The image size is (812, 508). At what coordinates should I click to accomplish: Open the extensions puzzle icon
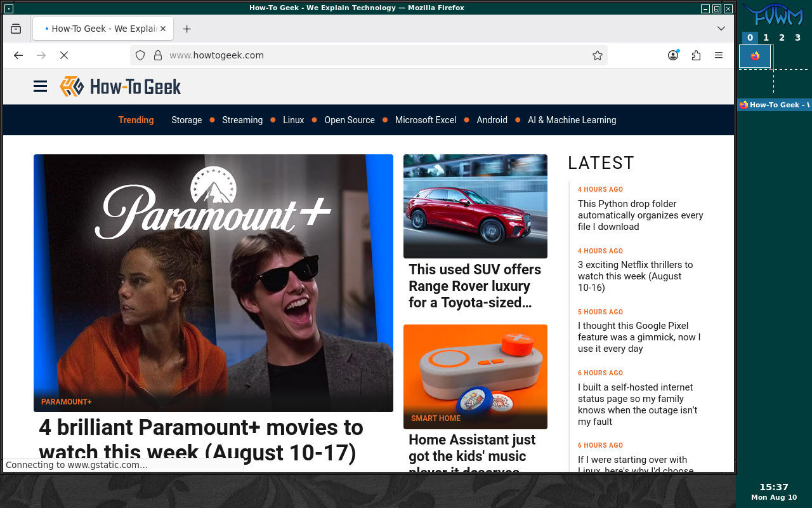tap(696, 55)
